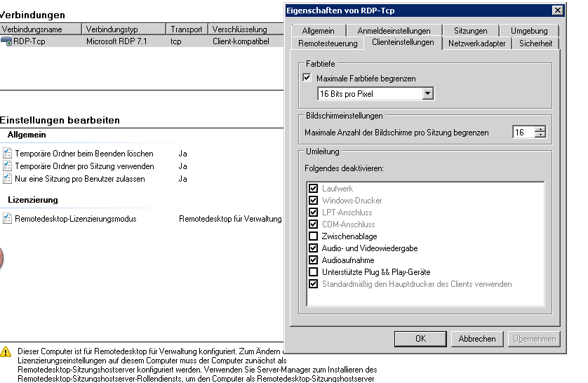Click the Microsoft RDP 7.1 cell
Viewport: 588px width, 383px height.
[116, 41]
